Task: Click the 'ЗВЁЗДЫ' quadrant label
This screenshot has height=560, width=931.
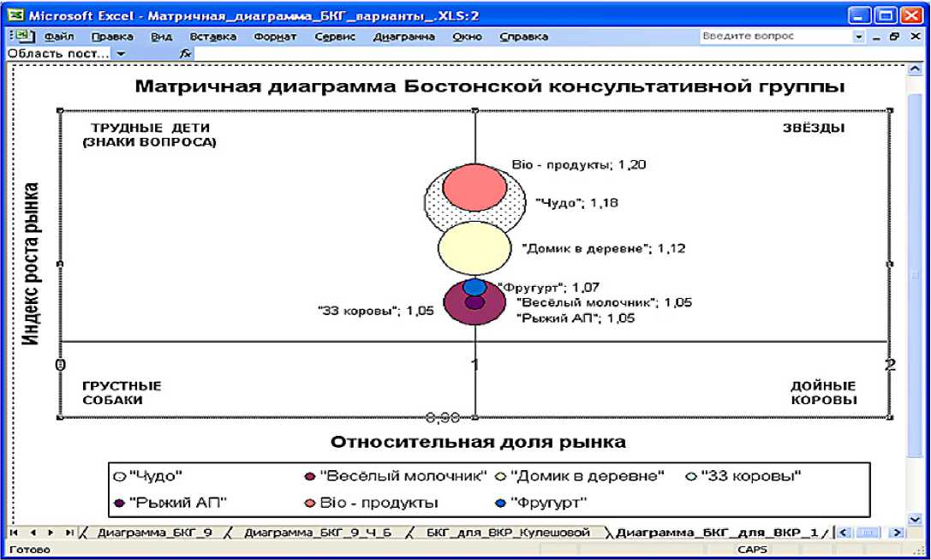Action: click(x=814, y=128)
